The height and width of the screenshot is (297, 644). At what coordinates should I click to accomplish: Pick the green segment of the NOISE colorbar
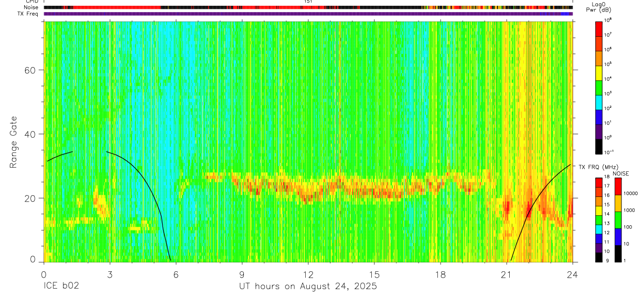[x=618, y=220]
